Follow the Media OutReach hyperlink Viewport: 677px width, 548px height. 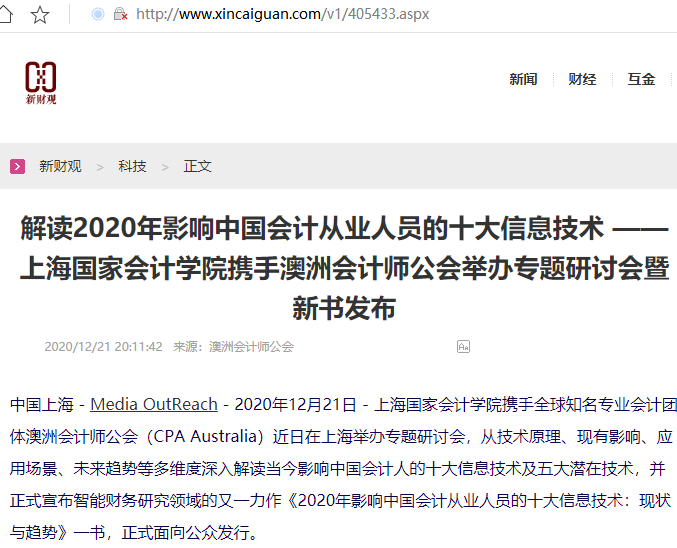(x=154, y=405)
